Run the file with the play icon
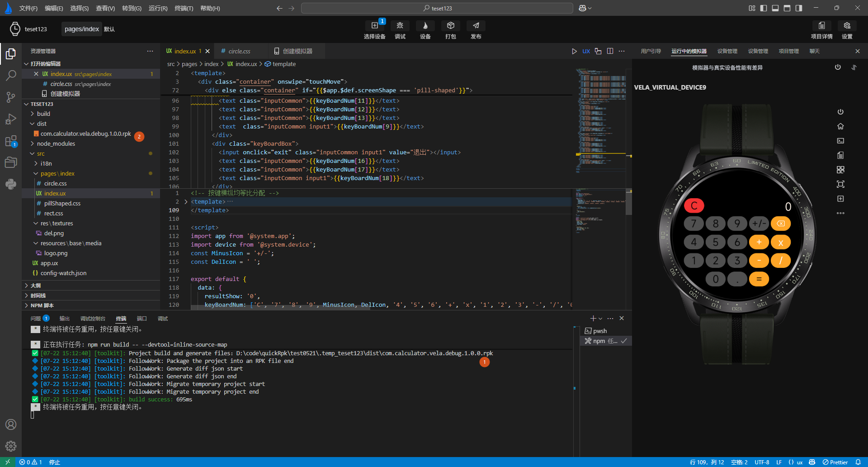Image resolution: width=868 pixels, height=467 pixels. click(x=574, y=51)
